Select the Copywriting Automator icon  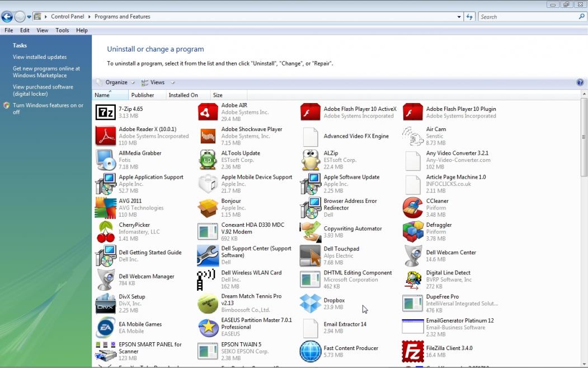(311, 232)
